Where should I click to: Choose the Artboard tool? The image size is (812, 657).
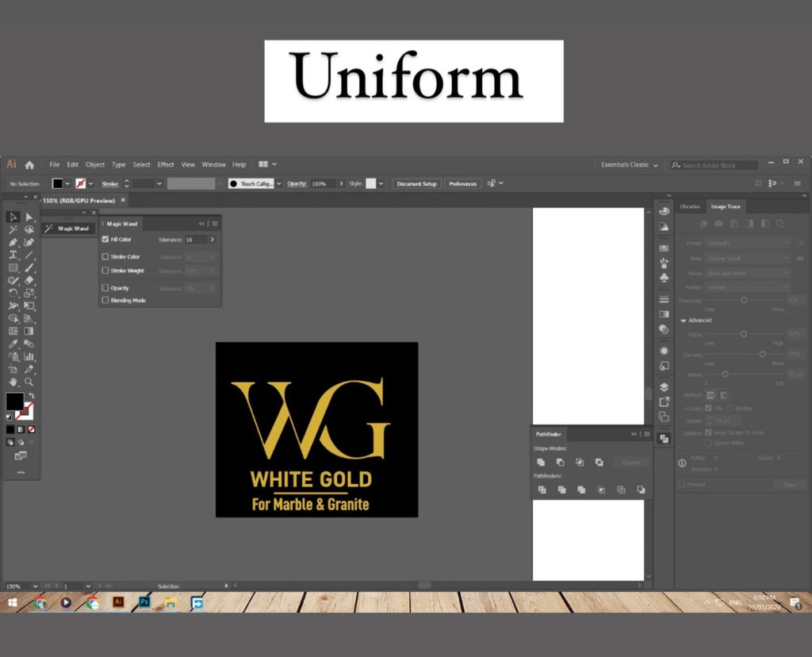pyautogui.click(x=13, y=370)
